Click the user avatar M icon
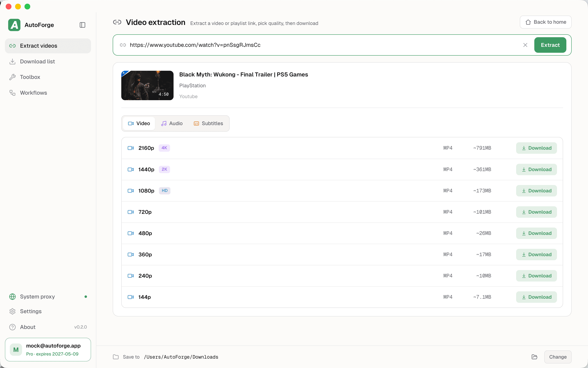This screenshot has height=368, width=588. point(16,350)
